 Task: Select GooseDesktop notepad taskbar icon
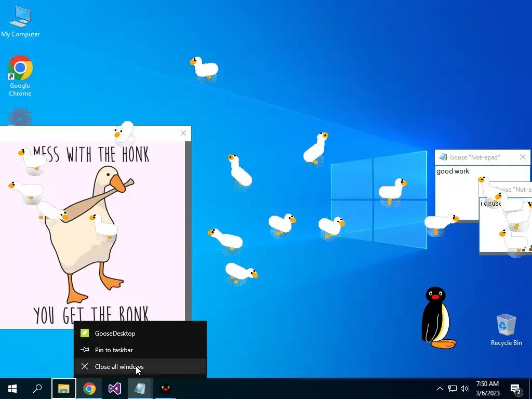(x=140, y=389)
